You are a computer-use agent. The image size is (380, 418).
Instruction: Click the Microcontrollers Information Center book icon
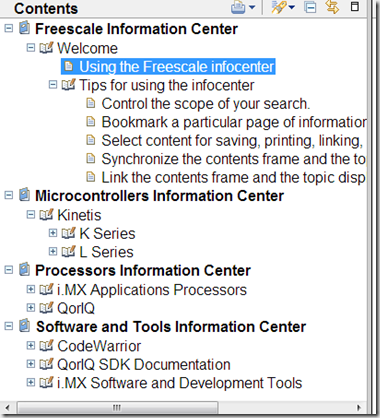click(25, 195)
